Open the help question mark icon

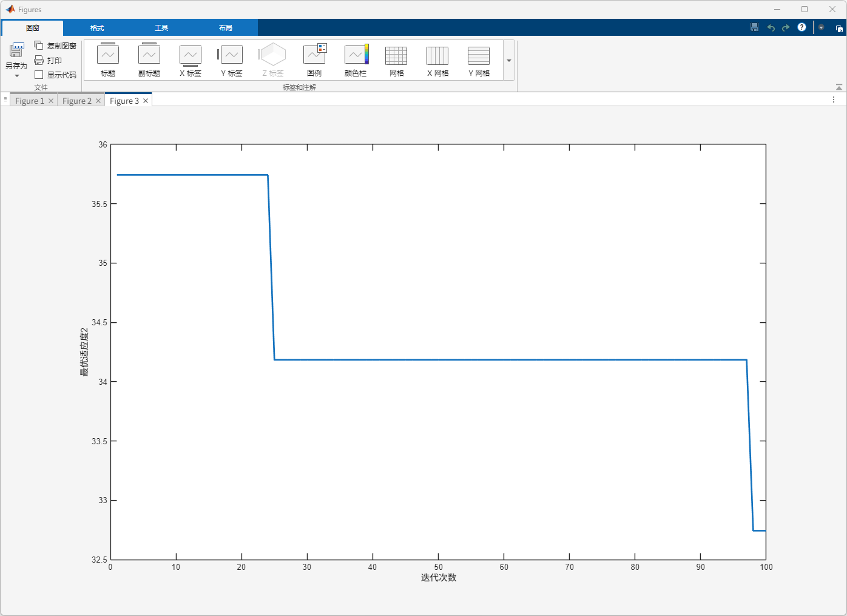click(801, 27)
